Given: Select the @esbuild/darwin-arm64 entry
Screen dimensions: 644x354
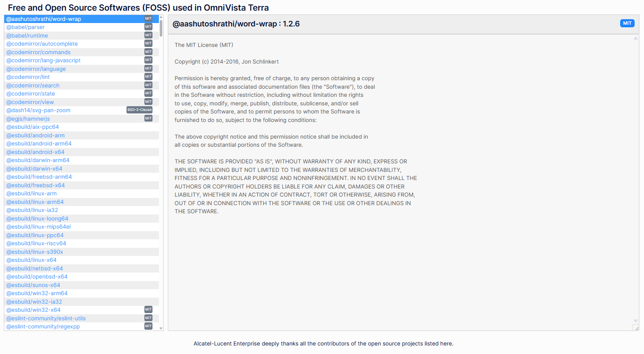Looking at the screenshot, I should tap(37, 160).
